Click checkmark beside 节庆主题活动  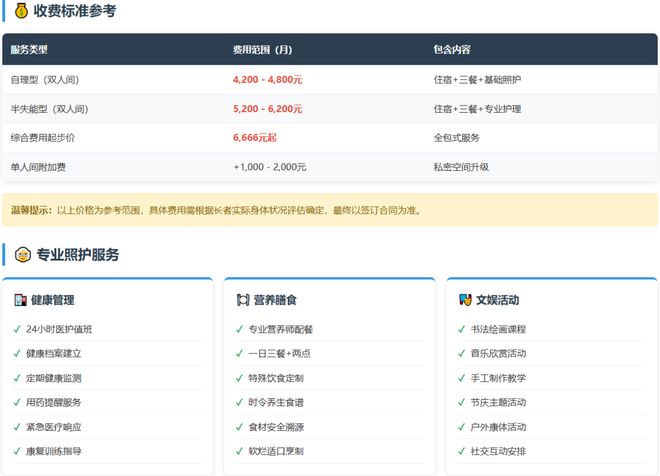click(462, 402)
